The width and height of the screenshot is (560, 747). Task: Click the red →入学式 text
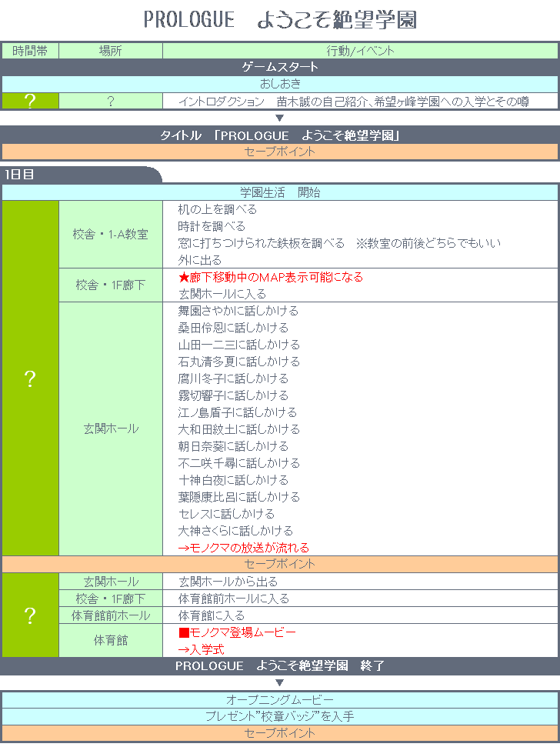click(x=201, y=649)
